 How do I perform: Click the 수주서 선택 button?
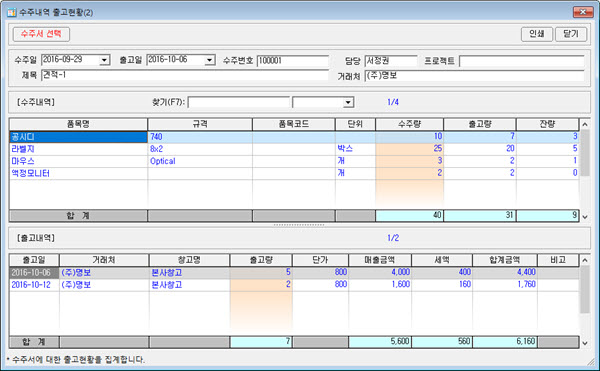point(41,34)
